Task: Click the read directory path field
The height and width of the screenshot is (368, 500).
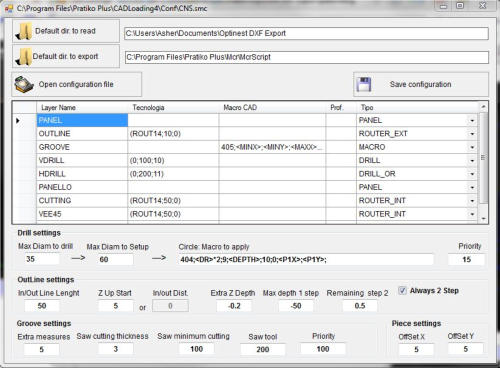Action: 306,33
